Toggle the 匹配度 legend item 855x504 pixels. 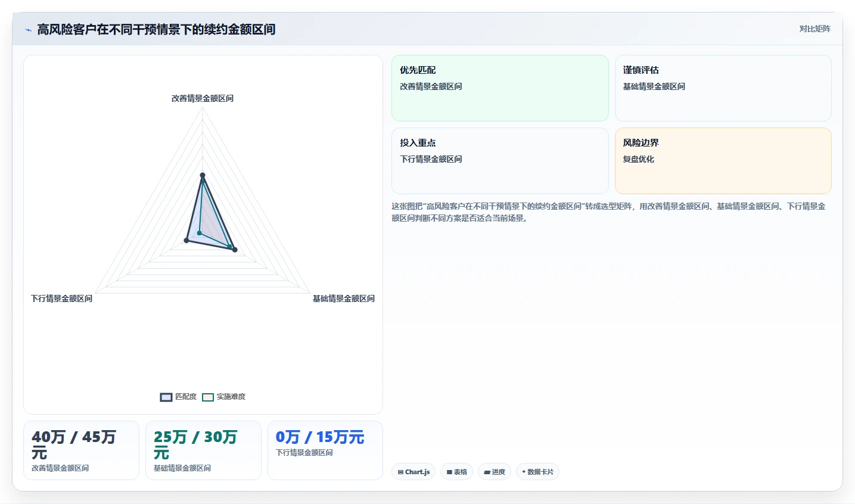(x=178, y=397)
